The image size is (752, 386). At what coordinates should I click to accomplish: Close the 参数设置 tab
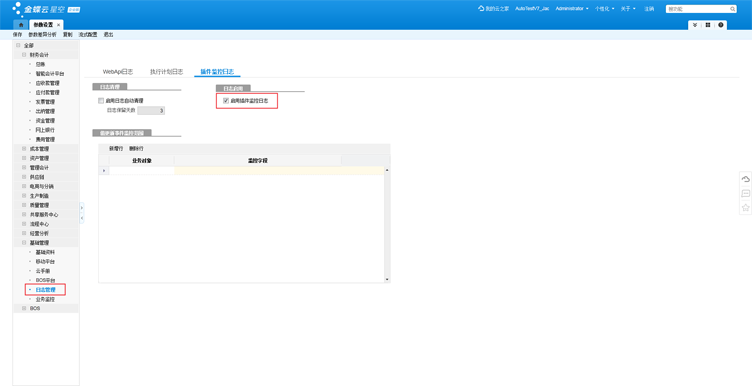click(x=59, y=24)
